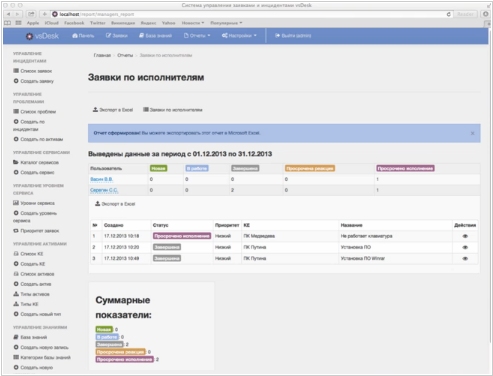Screen dimensions: 493x376
Task: Open the Facebook bookmark
Action: pos(74,23)
